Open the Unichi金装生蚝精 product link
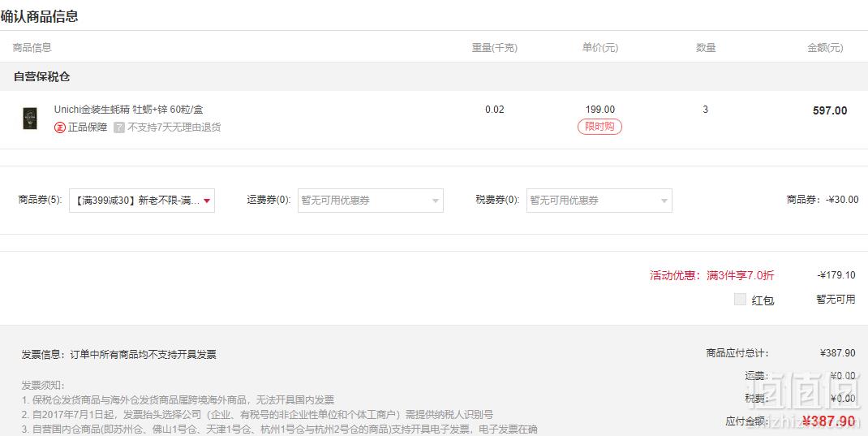 tap(128, 110)
